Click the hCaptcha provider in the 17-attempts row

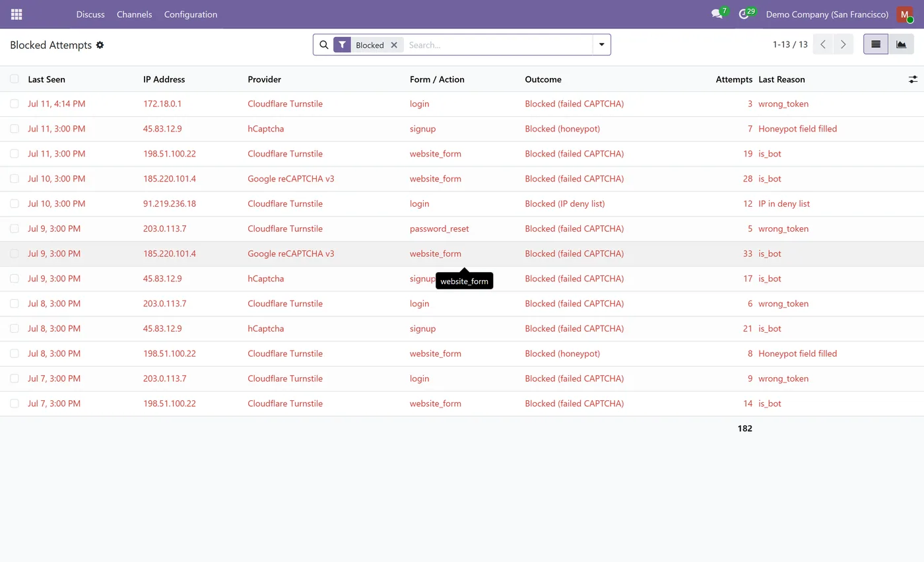pyautogui.click(x=266, y=279)
